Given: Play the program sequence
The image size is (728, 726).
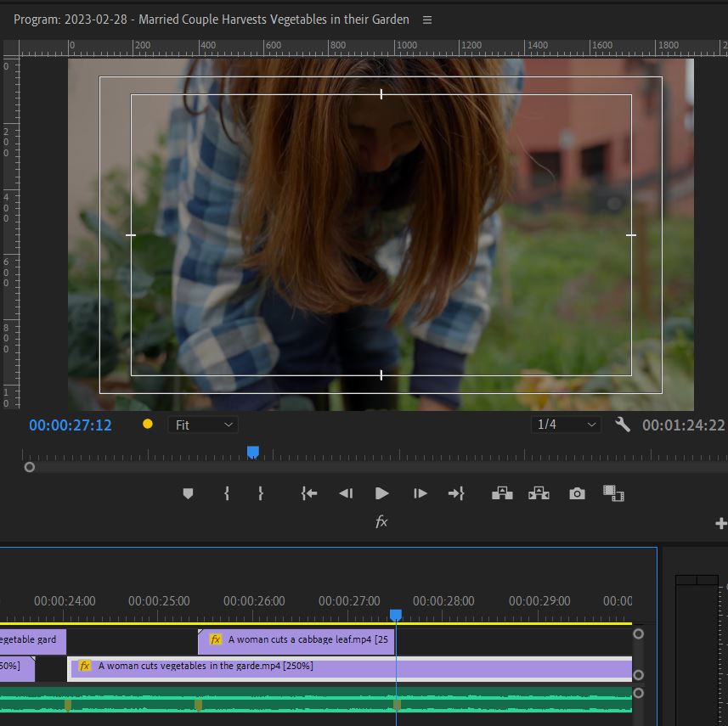Looking at the screenshot, I should (x=381, y=493).
